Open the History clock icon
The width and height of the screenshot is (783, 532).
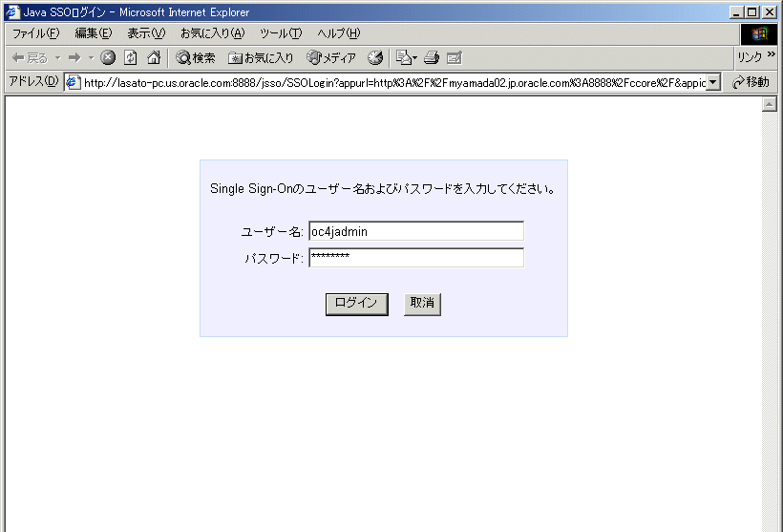375,58
